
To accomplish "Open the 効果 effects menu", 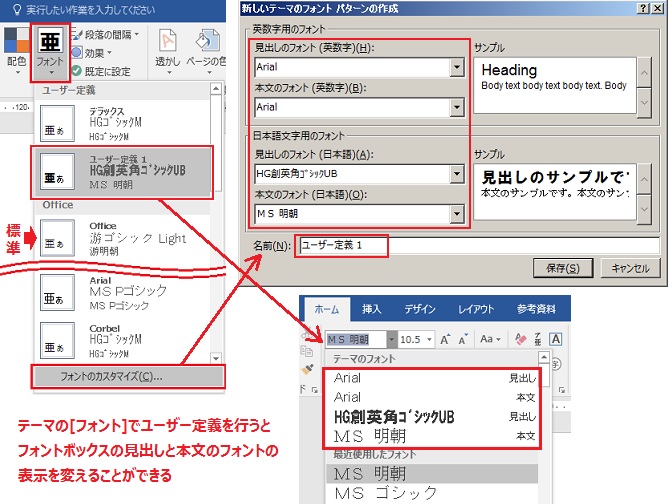I will (x=92, y=53).
